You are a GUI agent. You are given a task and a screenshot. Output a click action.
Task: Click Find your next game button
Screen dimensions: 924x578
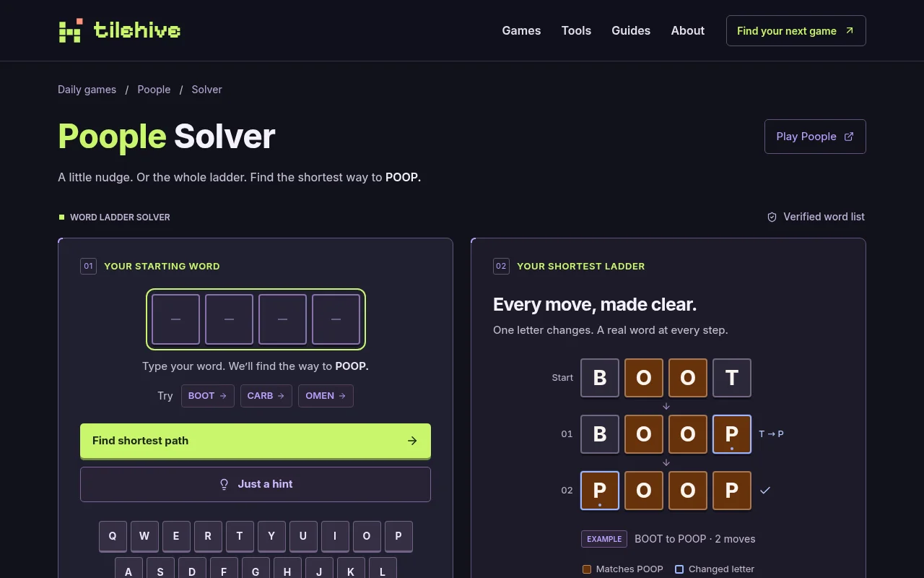[796, 30]
